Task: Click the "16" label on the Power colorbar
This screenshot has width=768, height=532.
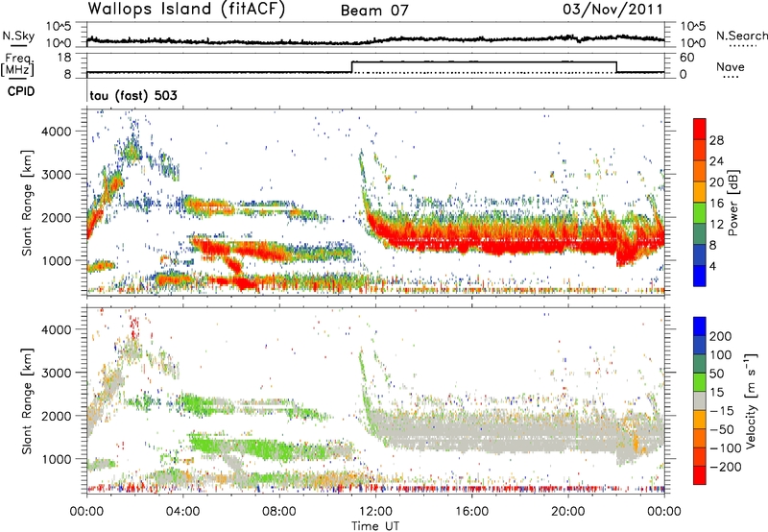Action: [x=716, y=204]
